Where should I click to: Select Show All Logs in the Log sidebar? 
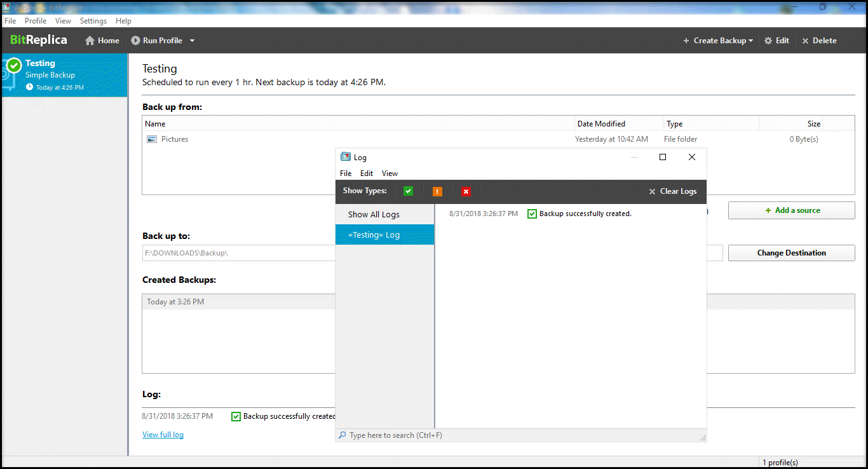coord(385,215)
